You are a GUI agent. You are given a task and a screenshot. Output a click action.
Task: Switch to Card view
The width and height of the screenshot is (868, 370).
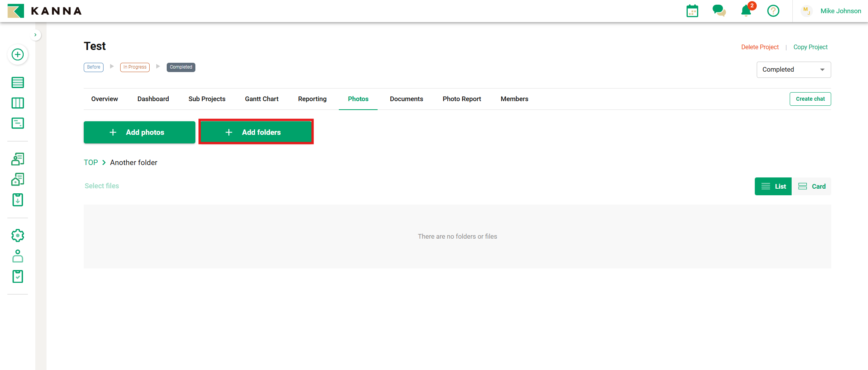point(812,186)
